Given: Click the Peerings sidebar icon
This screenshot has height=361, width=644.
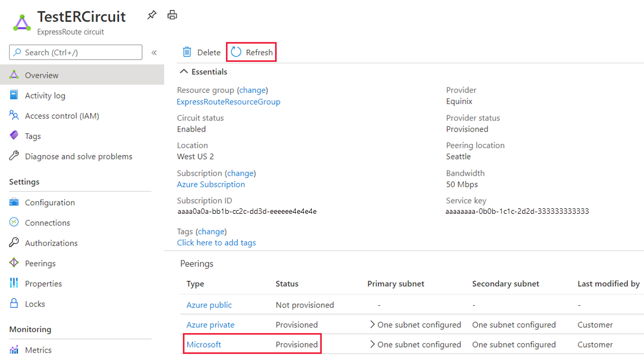Looking at the screenshot, I should [x=15, y=263].
